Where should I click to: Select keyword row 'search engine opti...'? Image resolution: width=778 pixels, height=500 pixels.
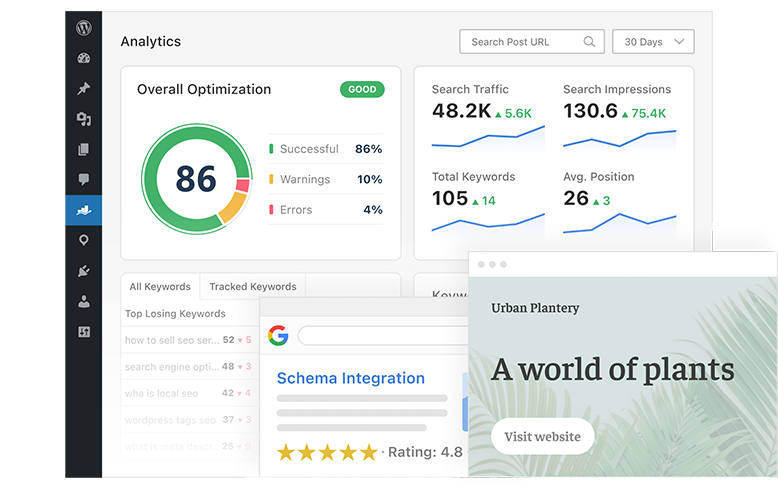[x=189, y=367]
